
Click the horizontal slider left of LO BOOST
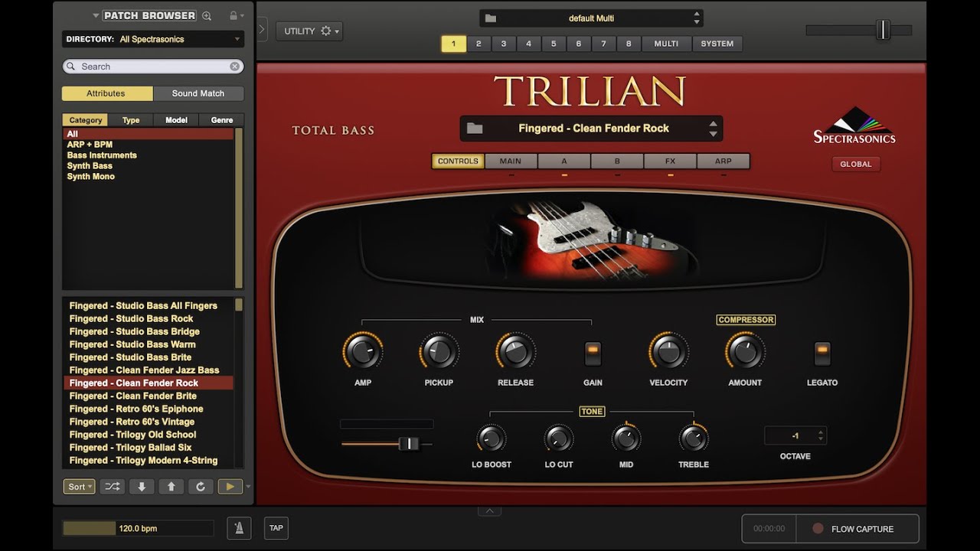coord(387,444)
